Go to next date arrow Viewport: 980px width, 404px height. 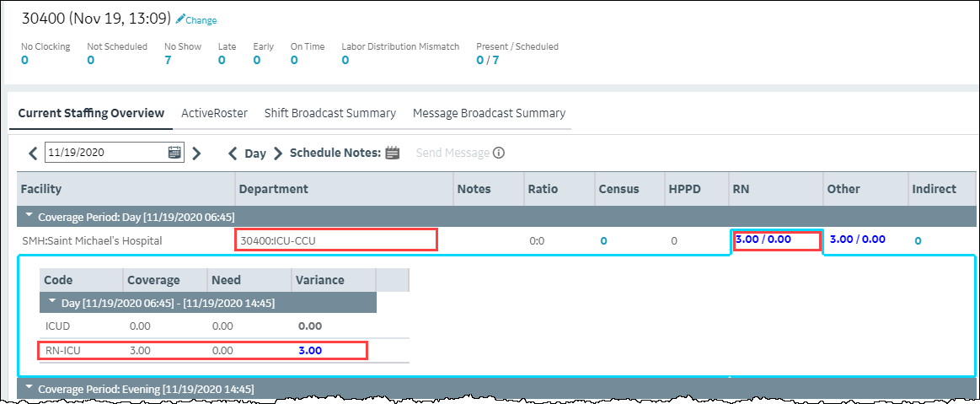pos(196,153)
